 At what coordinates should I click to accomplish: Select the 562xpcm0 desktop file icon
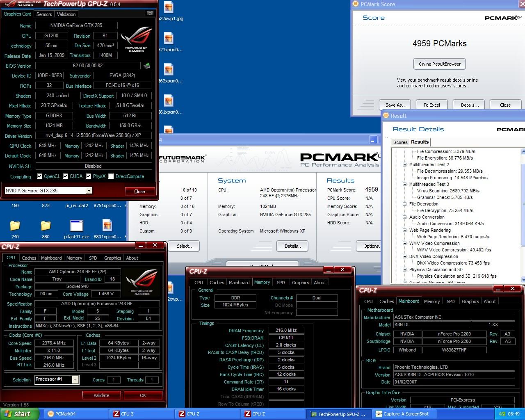(x=169, y=69)
